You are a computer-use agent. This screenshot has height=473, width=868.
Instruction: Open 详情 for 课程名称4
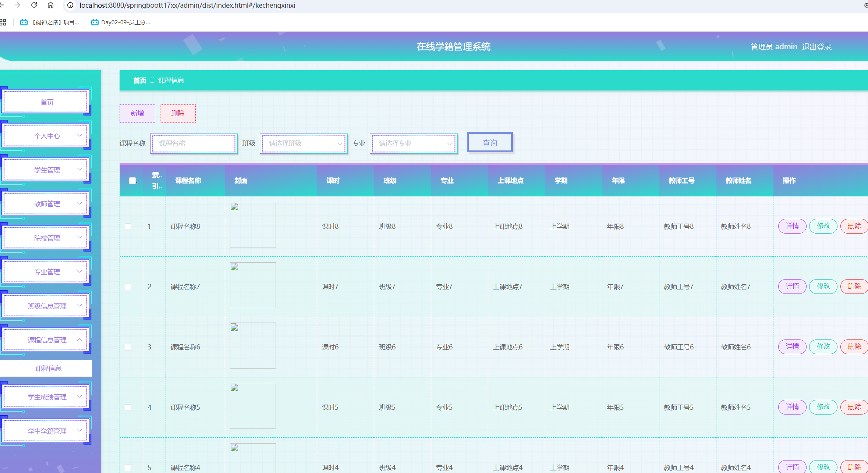[x=792, y=467]
